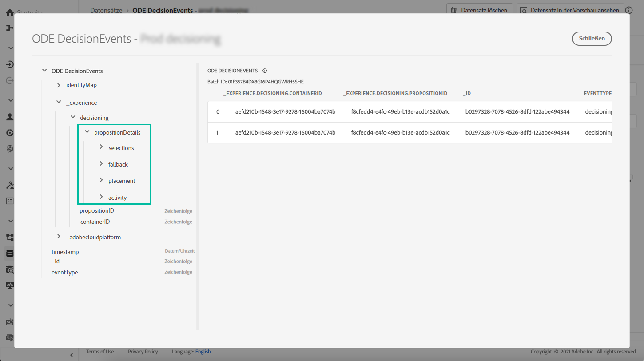The width and height of the screenshot is (644, 361).
Task: Click the _ID column header
Action: (467, 94)
